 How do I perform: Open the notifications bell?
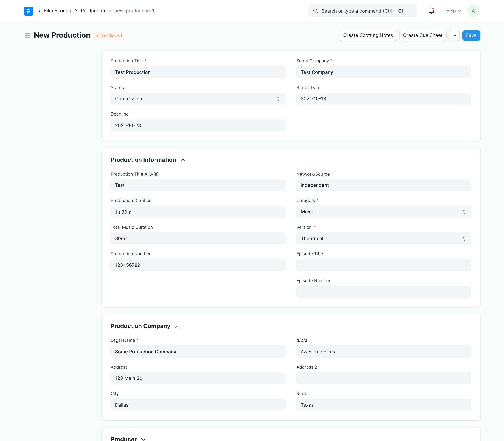pyautogui.click(x=431, y=11)
